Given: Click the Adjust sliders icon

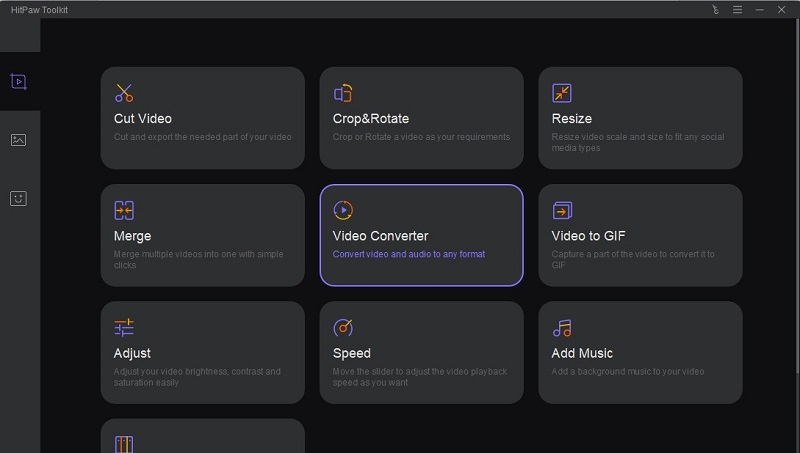Looking at the screenshot, I should point(124,327).
